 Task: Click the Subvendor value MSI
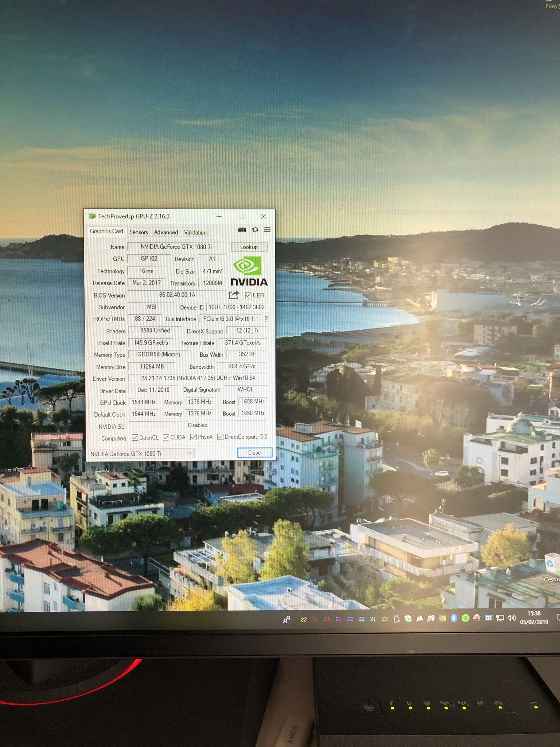[x=152, y=307]
